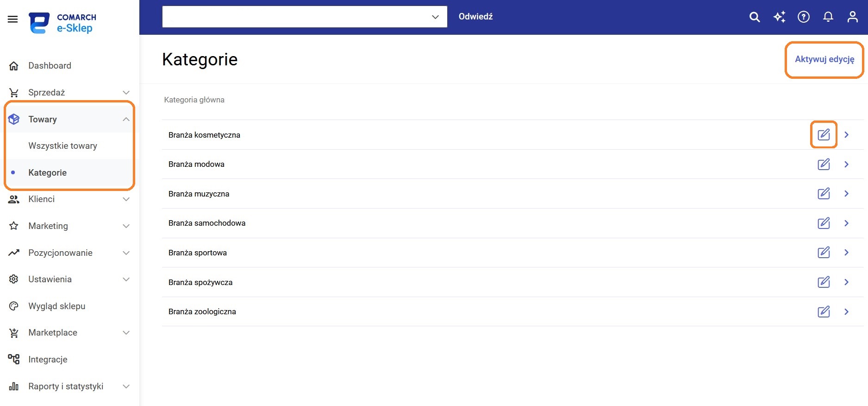Click the Marketing star icon
Screen dimensions: 868x406
[14, 226]
